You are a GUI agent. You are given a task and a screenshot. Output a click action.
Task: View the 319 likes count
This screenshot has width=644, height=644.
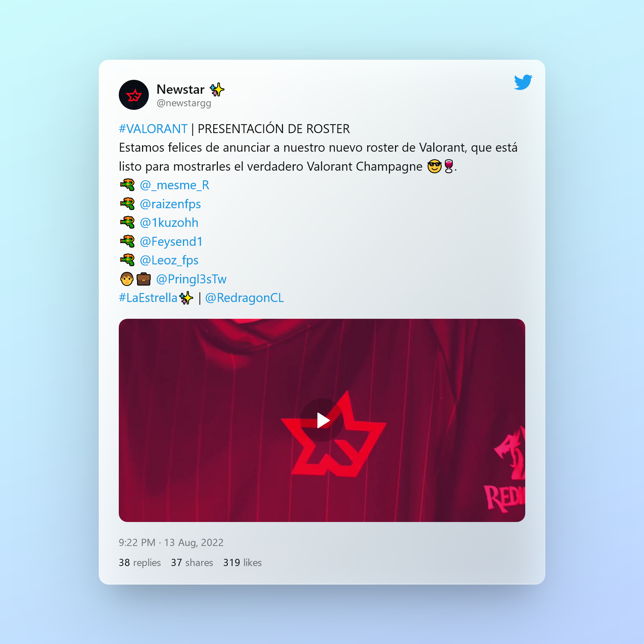pyautogui.click(x=243, y=563)
